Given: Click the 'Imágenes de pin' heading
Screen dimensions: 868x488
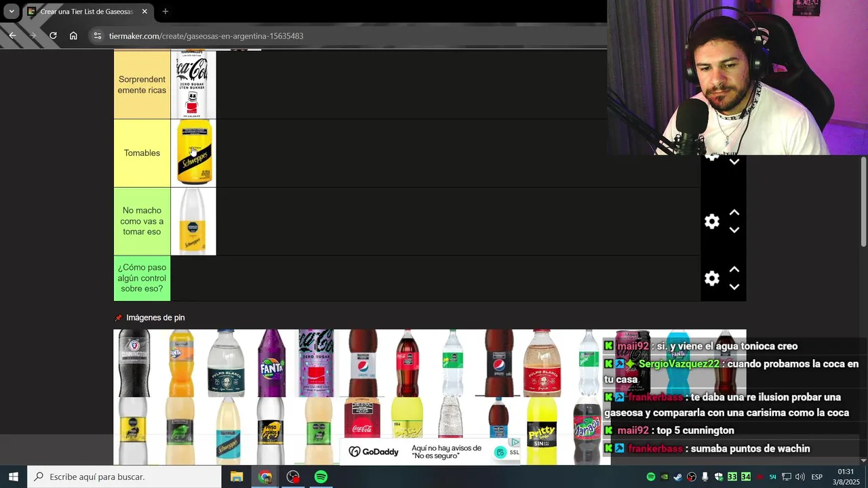Looking at the screenshot, I should (x=155, y=318).
